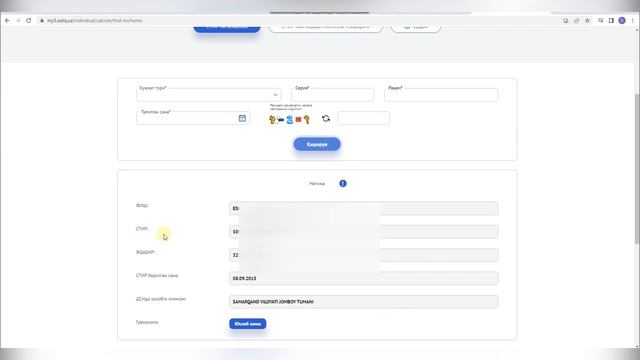
Task: Click the page vertical scrollbar thumb
Action: pos(637,169)
